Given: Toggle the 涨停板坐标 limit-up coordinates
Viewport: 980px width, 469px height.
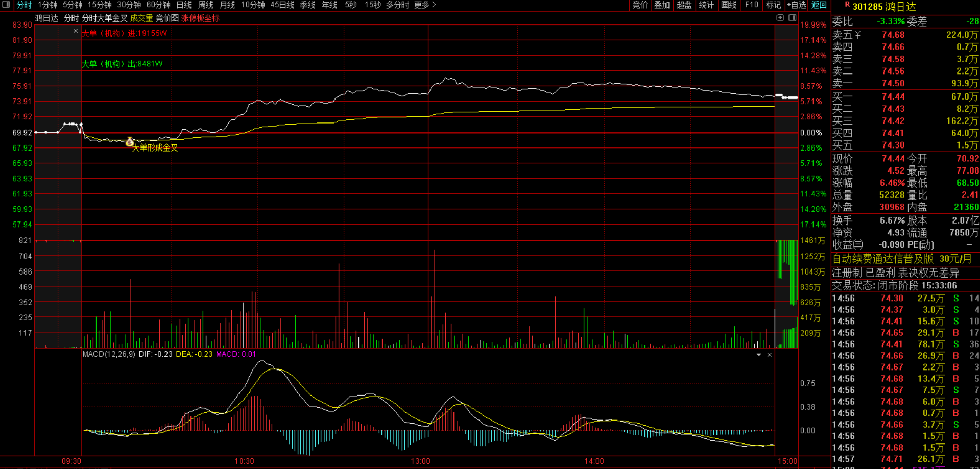Looking at the screenshot, I should tap(200, 18).
